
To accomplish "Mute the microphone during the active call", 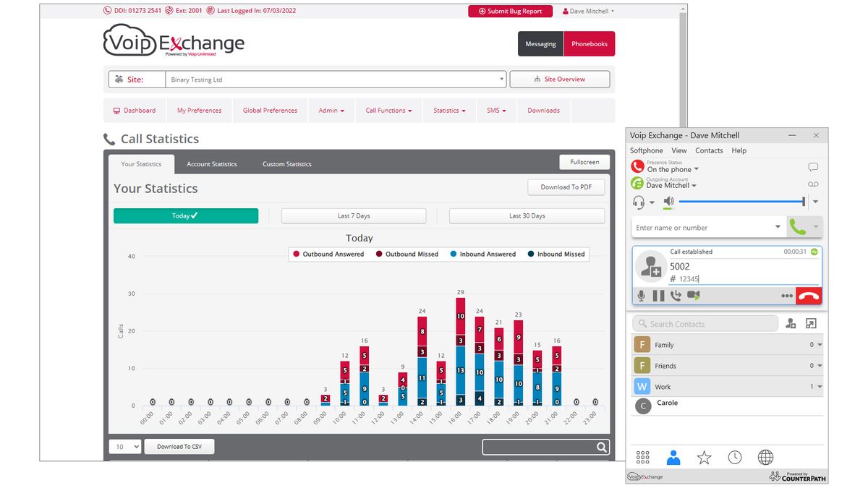I will [x=642, y=296].
